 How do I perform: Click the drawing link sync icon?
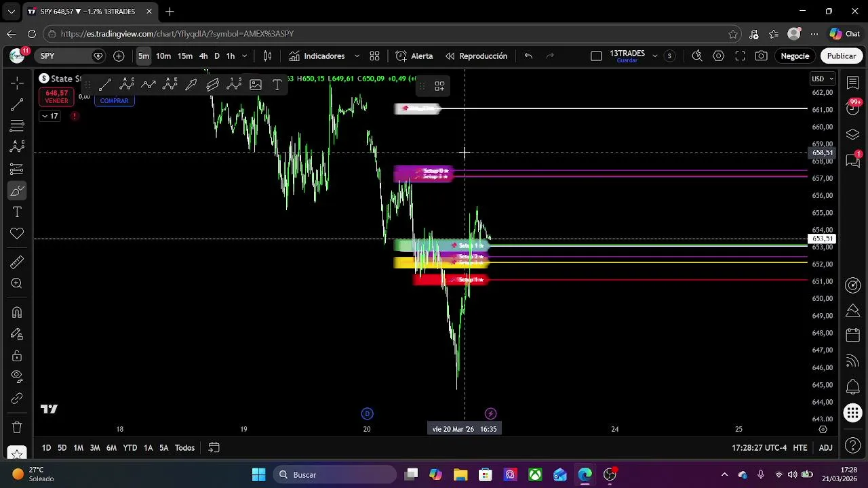tap(17, 399)
